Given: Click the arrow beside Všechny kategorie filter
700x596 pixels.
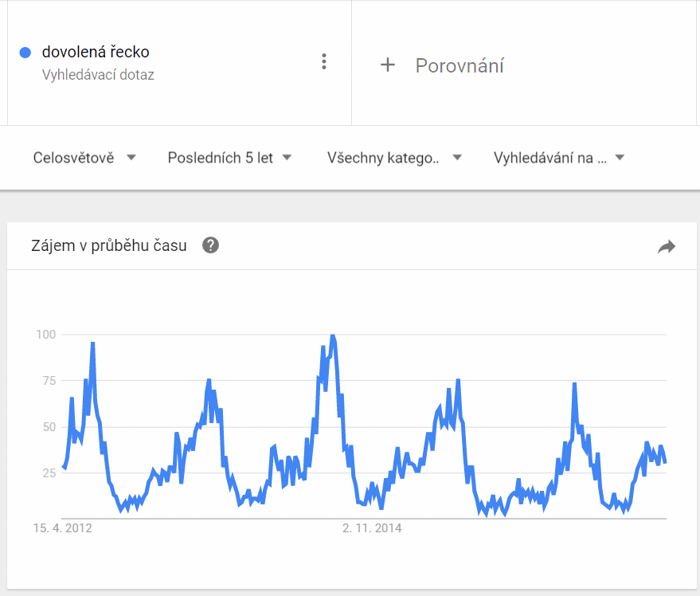Looking at the screenshot, I should (457, 158).
